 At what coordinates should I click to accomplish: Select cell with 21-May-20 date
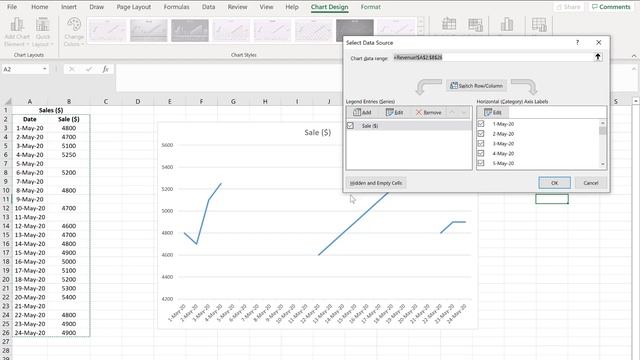30,306
